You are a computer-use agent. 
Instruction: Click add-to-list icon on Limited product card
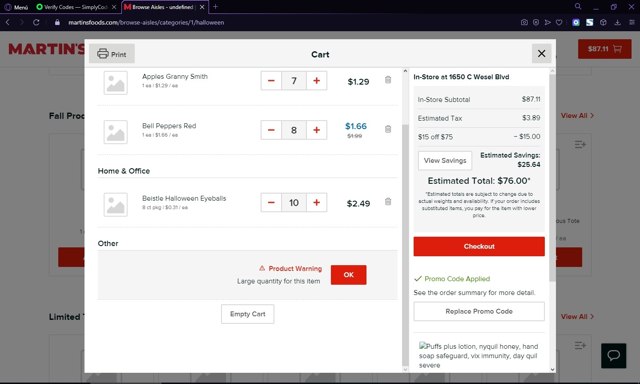580,346
